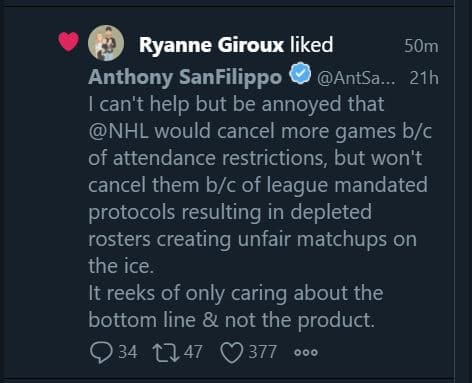Click the 47 retweets count
Image resolution: width=472 pixels, height=383 pixels.
(x=193, y=352)
